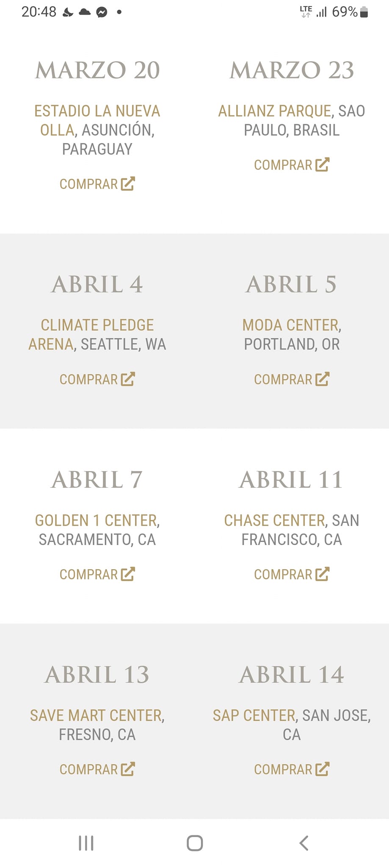This screenshot has height=868, width=389.
Task: Tap external-link icon for Sao Paulo show
Action: coord(322,165)
